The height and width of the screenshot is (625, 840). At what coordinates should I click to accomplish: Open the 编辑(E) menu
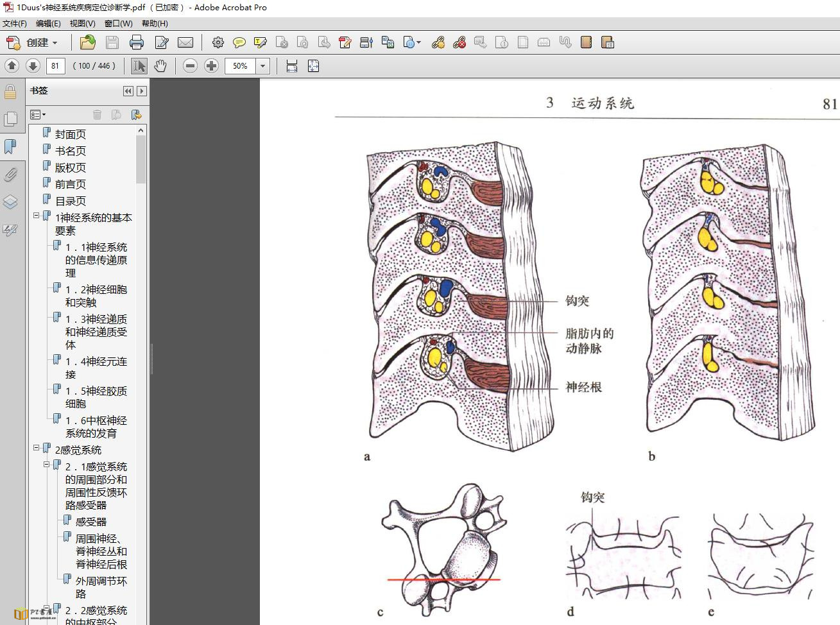(48, 24)
